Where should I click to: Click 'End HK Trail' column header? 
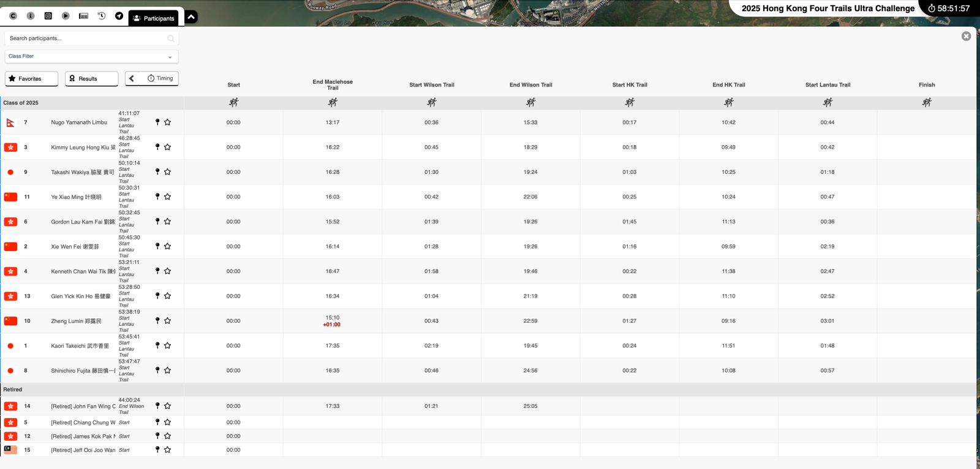pyautogui.click(x=729, y=85)
